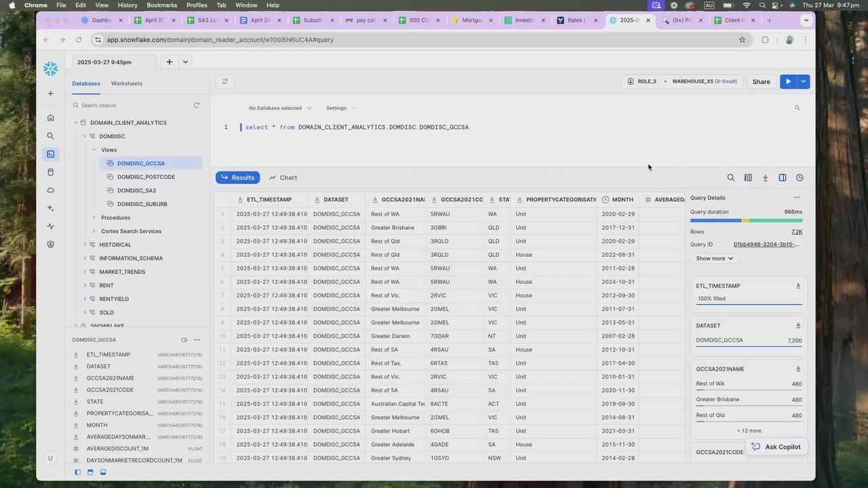Search the results with magnifier icon
The width and height of the screenshot is (868, 488).
tap(731, 178)
